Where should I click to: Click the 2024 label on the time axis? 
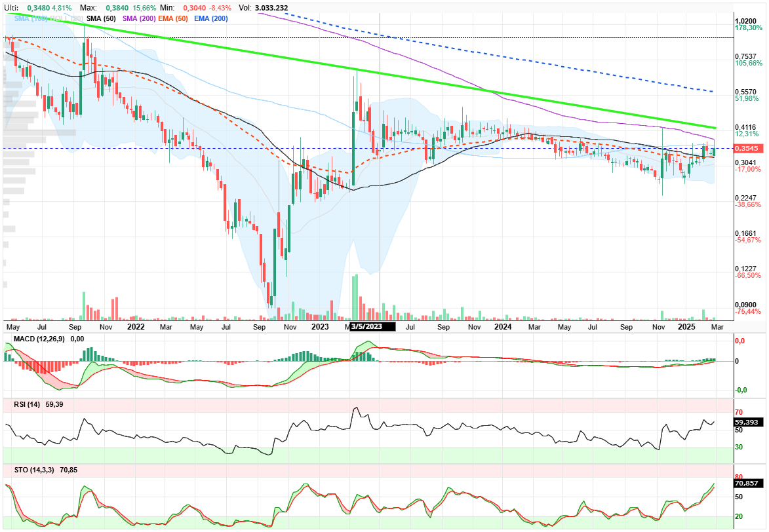503,326
